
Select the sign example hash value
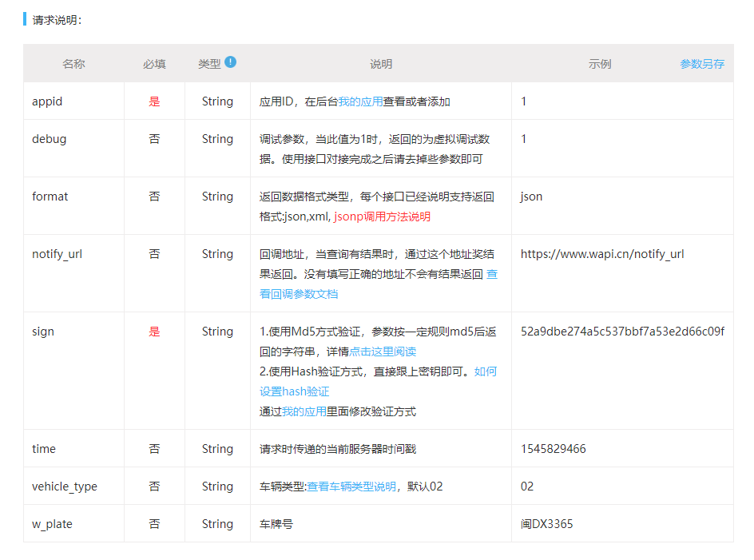pos(622,332)
